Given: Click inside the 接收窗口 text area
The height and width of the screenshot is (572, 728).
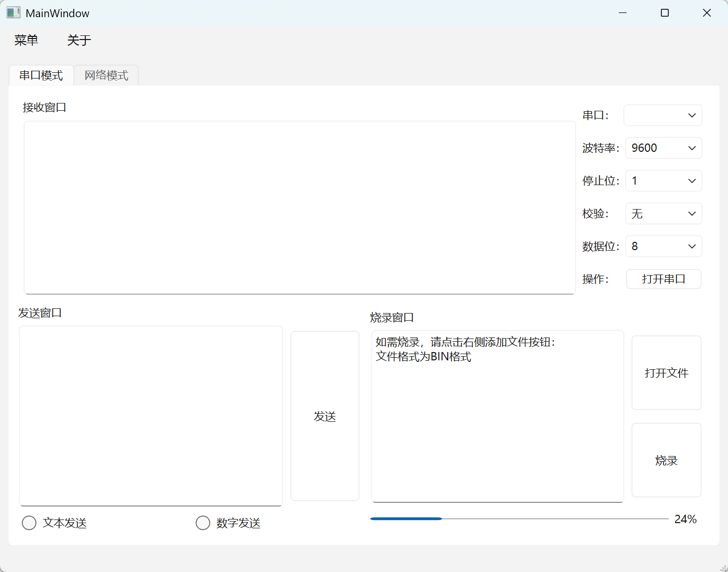Looking at the screenshot, I should point(300,208).
